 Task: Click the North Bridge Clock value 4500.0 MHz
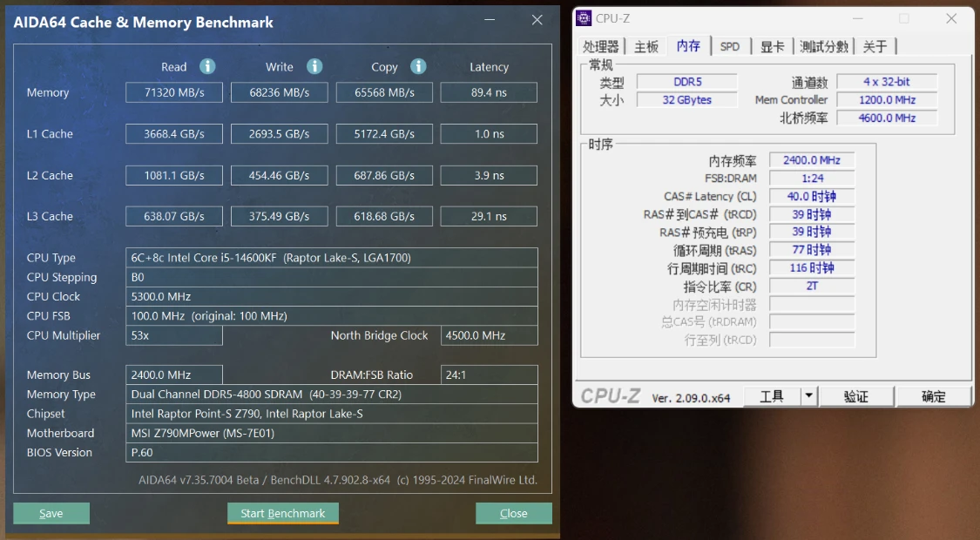tap(490, 335)
